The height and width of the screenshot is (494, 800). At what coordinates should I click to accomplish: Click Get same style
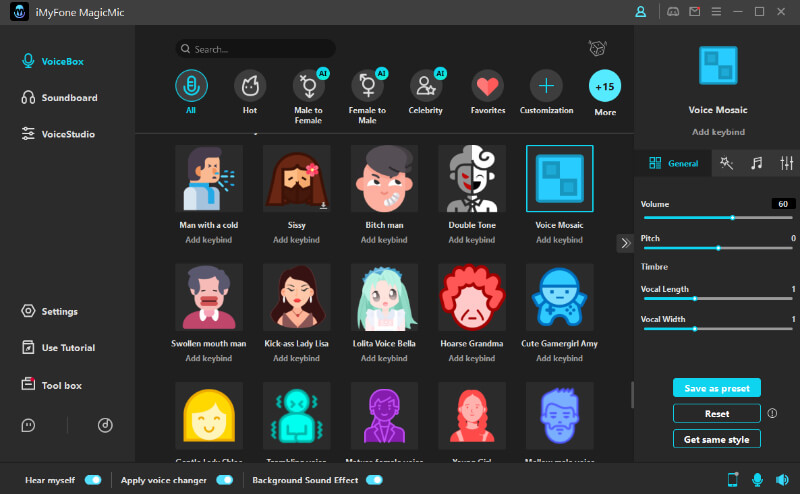(717, 439)
